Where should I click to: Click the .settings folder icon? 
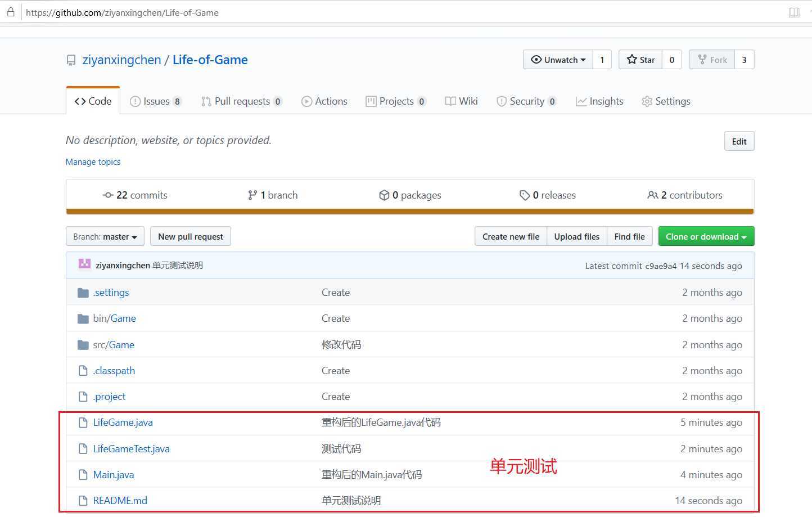coord(83,293)
